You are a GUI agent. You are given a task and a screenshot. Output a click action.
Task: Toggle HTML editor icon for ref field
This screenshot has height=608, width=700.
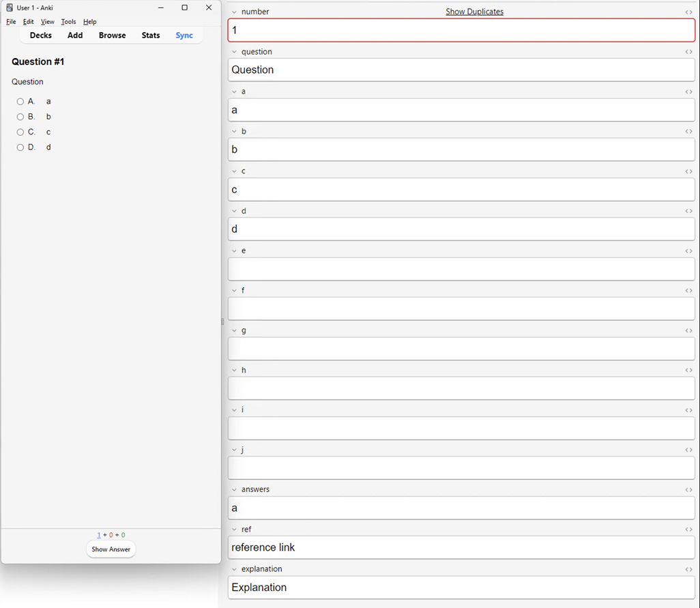click(688, 530)
